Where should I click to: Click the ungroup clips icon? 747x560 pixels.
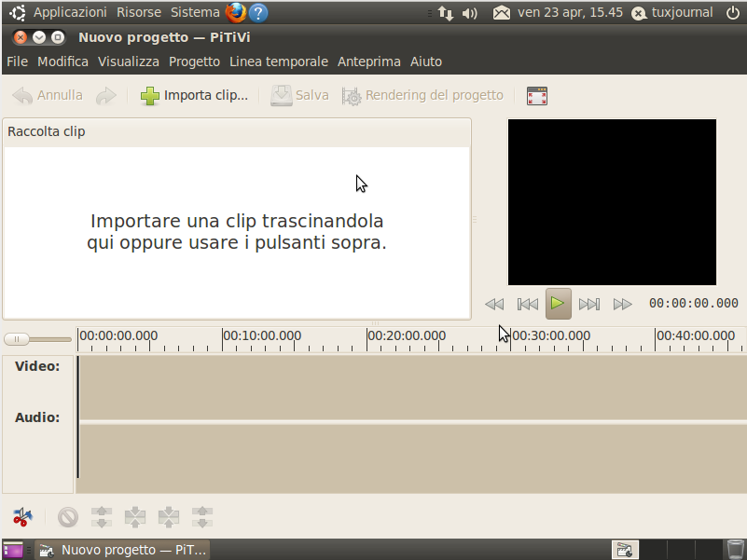(202, 517)
